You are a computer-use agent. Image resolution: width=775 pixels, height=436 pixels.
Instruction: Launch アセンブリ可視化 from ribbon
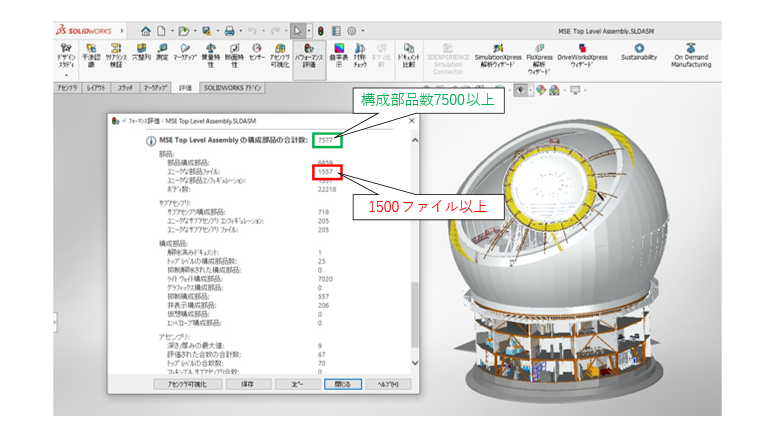coord(280,56)
